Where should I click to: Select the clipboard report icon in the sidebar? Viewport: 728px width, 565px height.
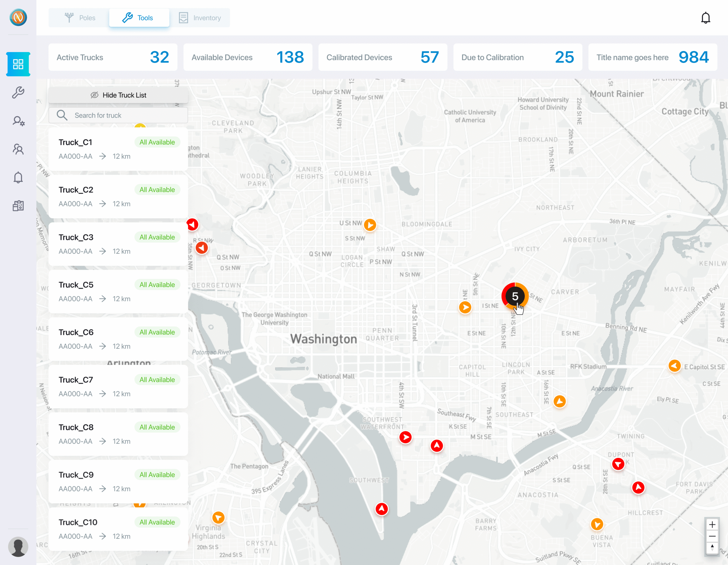click(18, 205)
